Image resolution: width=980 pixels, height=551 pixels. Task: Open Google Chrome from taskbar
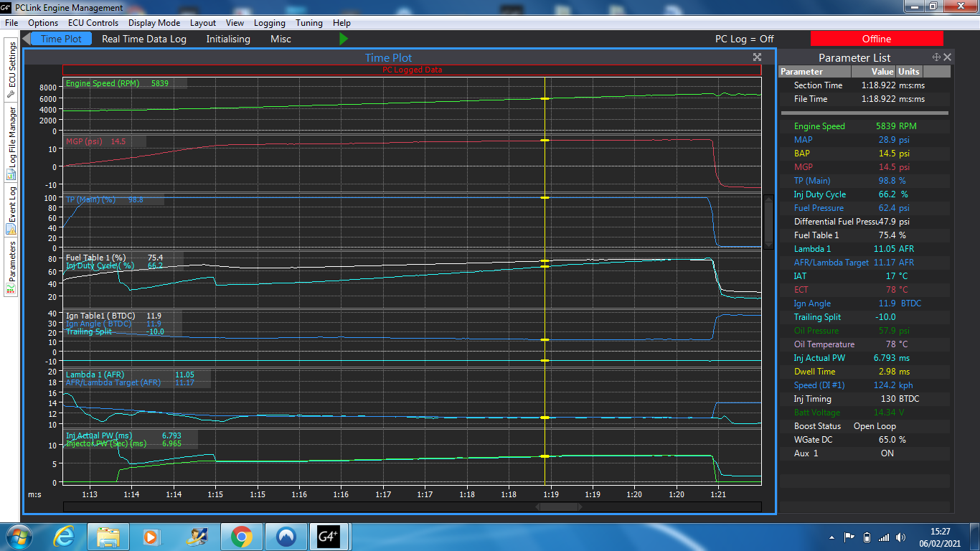click(240, 537)
